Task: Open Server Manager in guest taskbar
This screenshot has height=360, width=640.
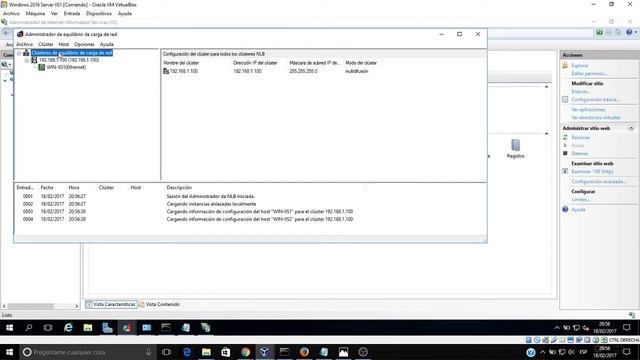Action: click(107, 328)
